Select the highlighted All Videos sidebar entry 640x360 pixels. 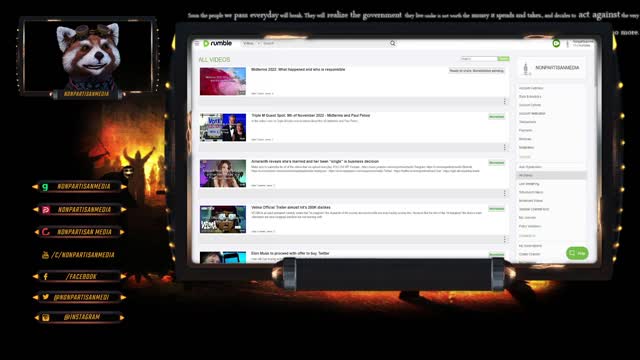551,176
